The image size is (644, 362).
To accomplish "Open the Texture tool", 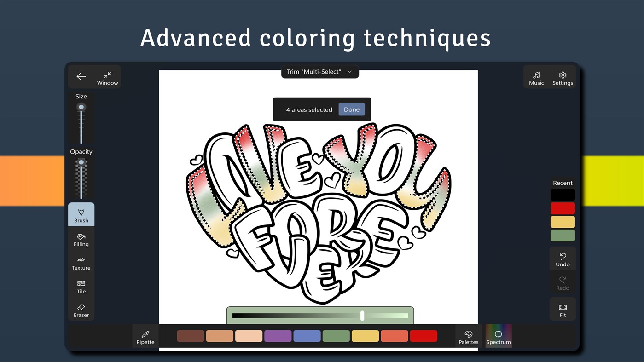I will coord(81,263).
